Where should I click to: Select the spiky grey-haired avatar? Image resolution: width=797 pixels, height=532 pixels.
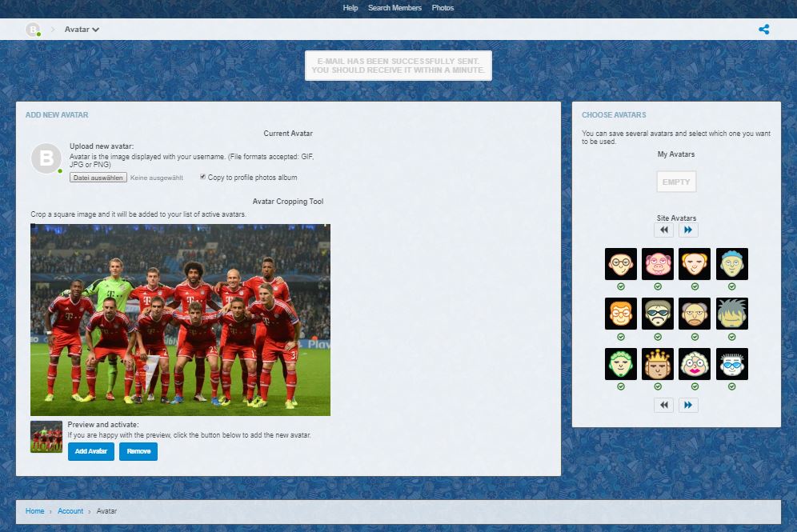pyautogui.click(x=732, y=314)
